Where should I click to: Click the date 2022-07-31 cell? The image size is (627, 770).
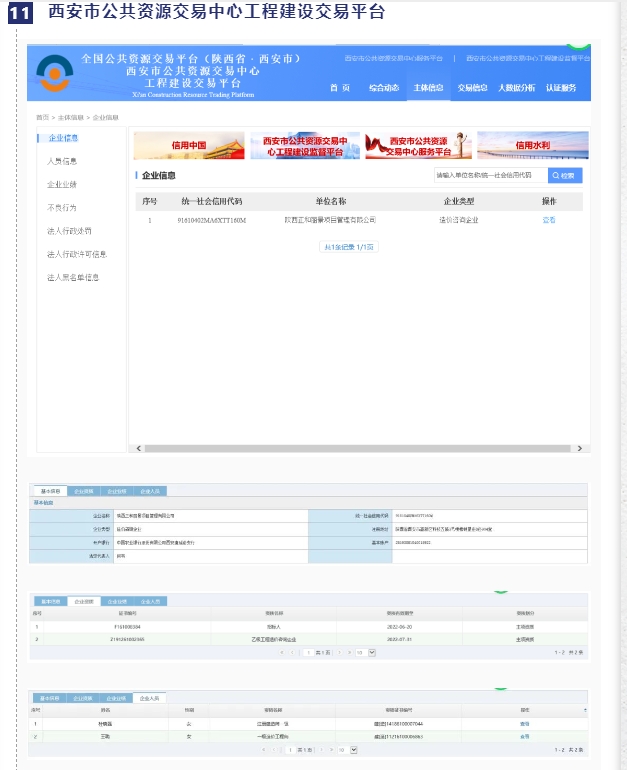coord(399,639)
